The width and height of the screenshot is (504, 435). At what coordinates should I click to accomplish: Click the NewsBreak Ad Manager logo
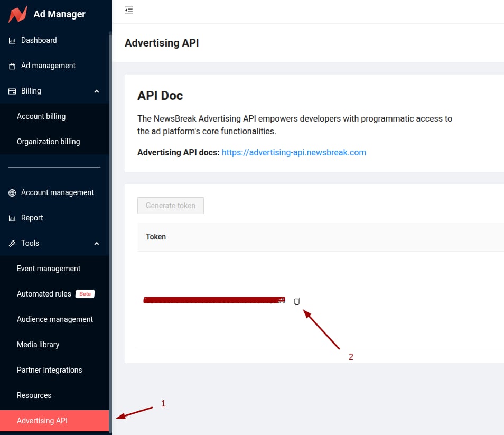click(17, 14)
